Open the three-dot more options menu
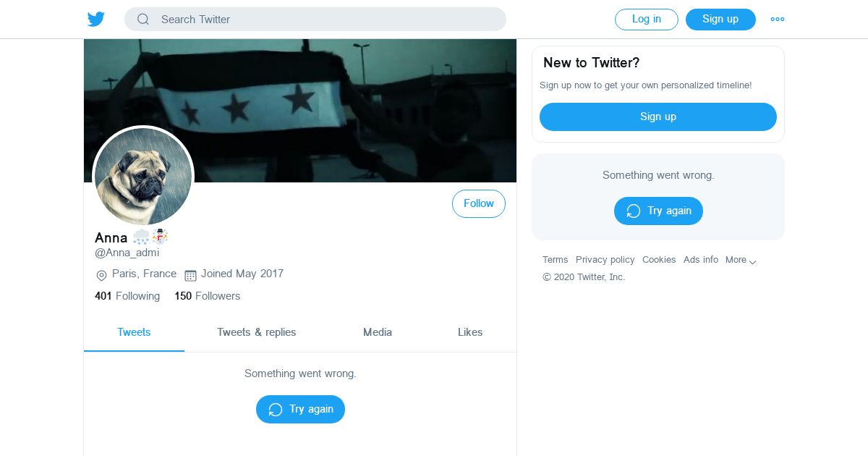Viewport: 868px width, 456px height. click(778, 20)
